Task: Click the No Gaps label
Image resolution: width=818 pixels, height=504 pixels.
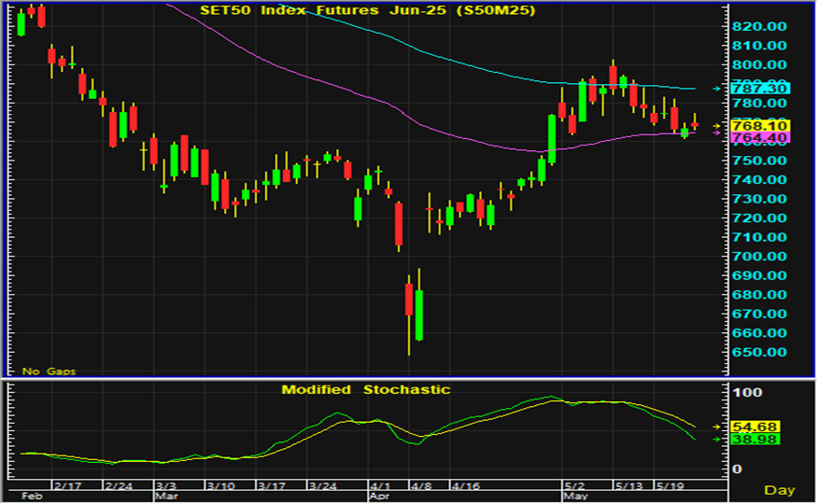Action: point(49,371)
